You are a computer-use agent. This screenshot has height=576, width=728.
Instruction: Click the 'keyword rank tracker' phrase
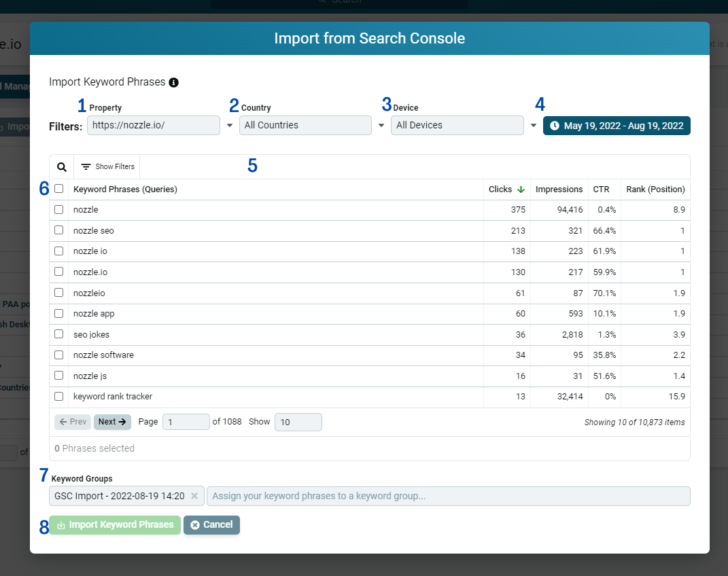tap(113, 397)
